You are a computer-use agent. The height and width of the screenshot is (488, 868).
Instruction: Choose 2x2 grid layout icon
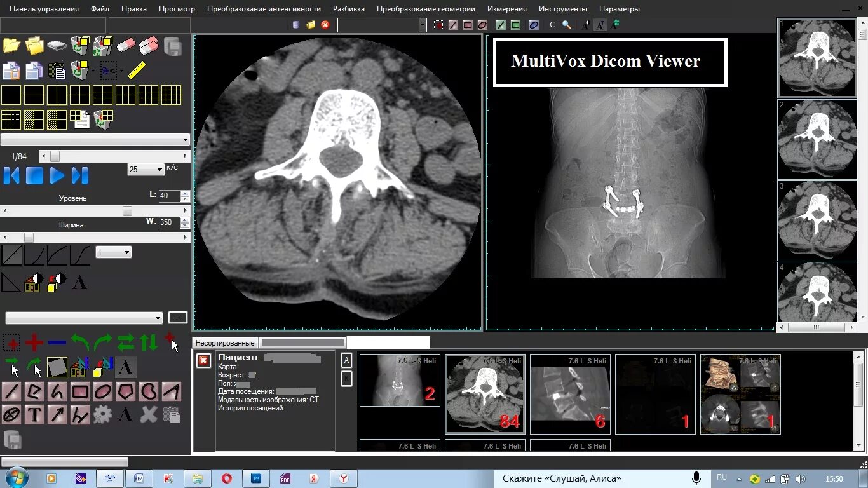(x=80, y=95)
